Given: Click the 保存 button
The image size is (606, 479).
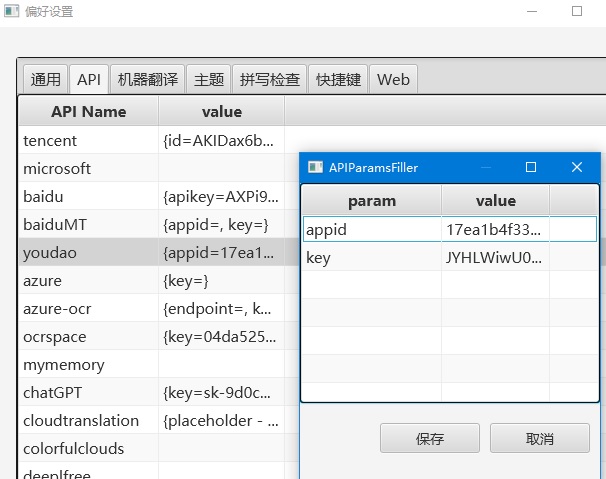Looking at the screenshot, I should [x=429, y=438].
